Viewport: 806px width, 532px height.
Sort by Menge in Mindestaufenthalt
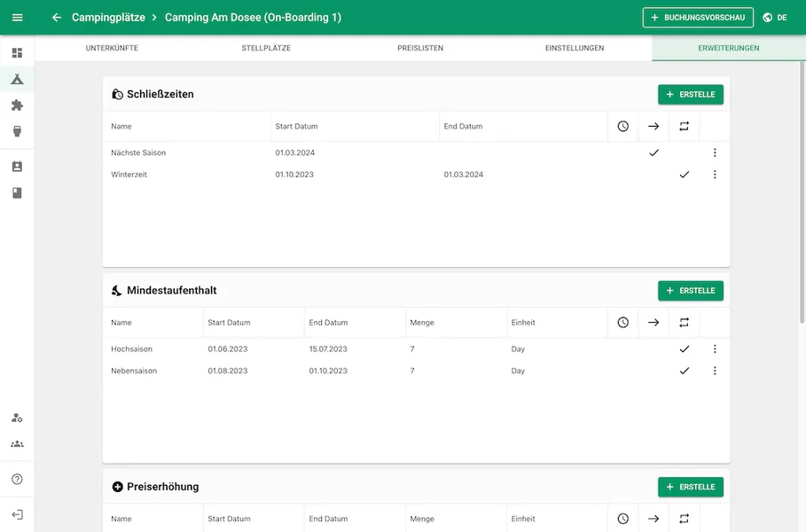tap(422, 323)
